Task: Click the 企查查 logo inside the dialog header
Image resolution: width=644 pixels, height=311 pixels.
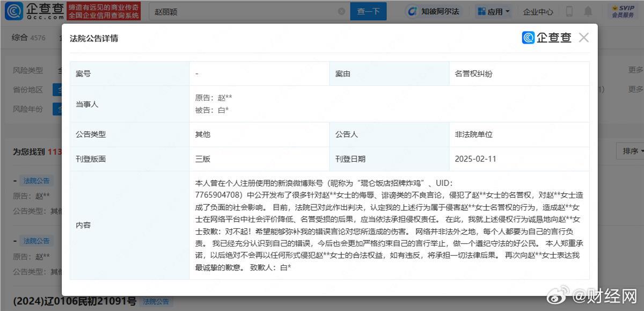Action: pyautogui.click(x=547, y=38)
